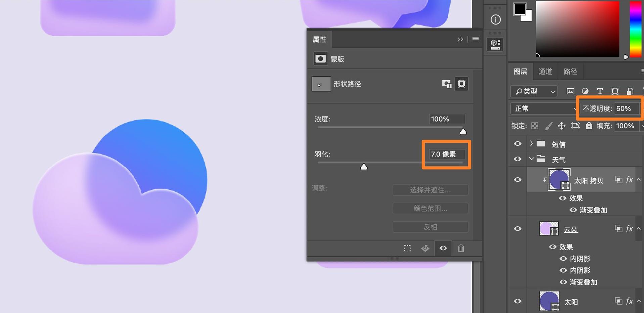The height and width of the screenshot is (313, 644).
Task: Select the adjustment layers filter icon
Action: coord(585,91)
